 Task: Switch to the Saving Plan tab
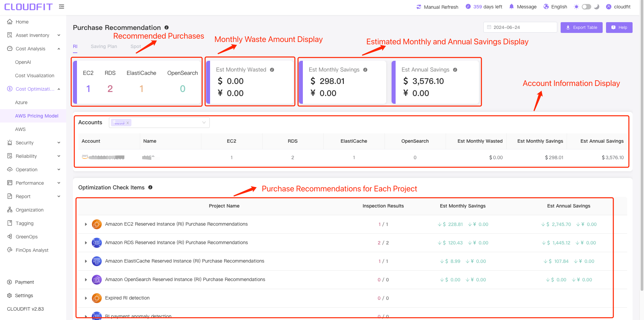pos(104,46)
